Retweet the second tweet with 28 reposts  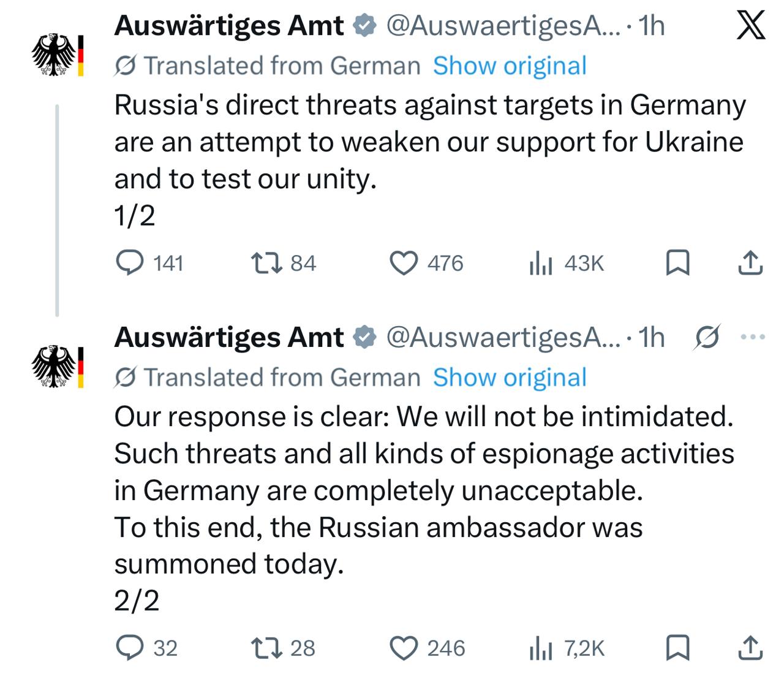267,648
